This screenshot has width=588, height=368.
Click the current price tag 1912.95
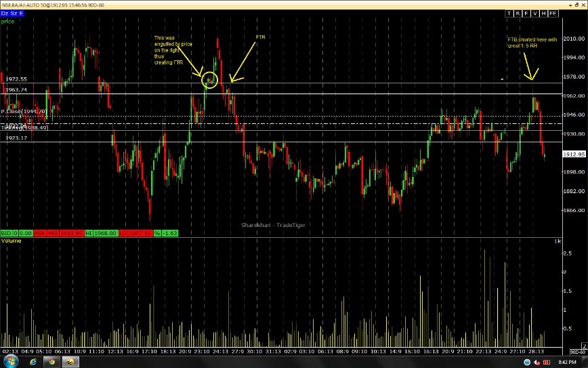click(574, 154)
